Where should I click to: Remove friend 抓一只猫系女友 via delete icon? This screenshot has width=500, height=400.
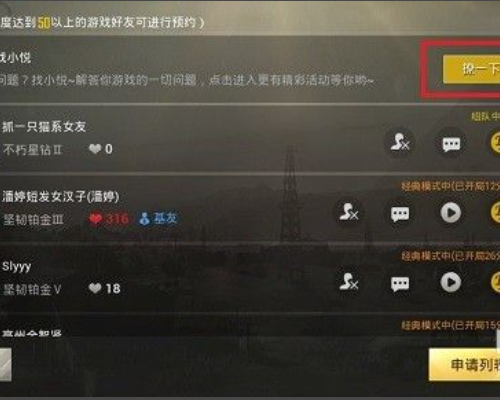tap(400, 143)
